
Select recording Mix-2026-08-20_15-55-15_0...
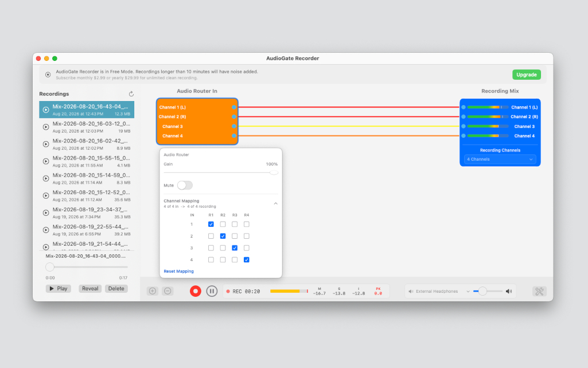tap(87, 161)
